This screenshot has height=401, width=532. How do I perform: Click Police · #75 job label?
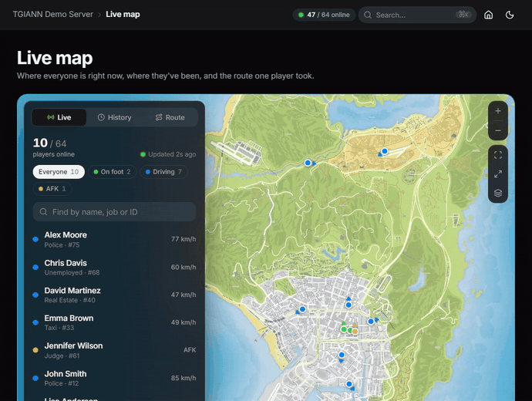pos(62,245)
